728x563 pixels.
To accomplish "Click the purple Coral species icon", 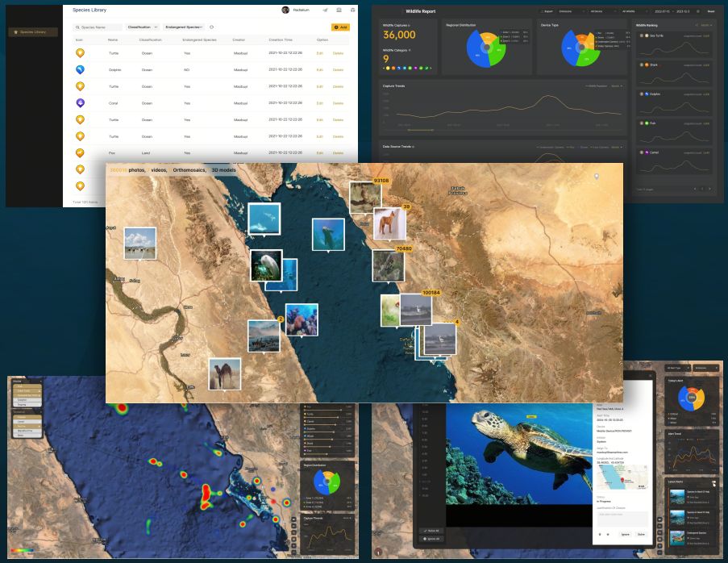I will (x=80, y=103).
